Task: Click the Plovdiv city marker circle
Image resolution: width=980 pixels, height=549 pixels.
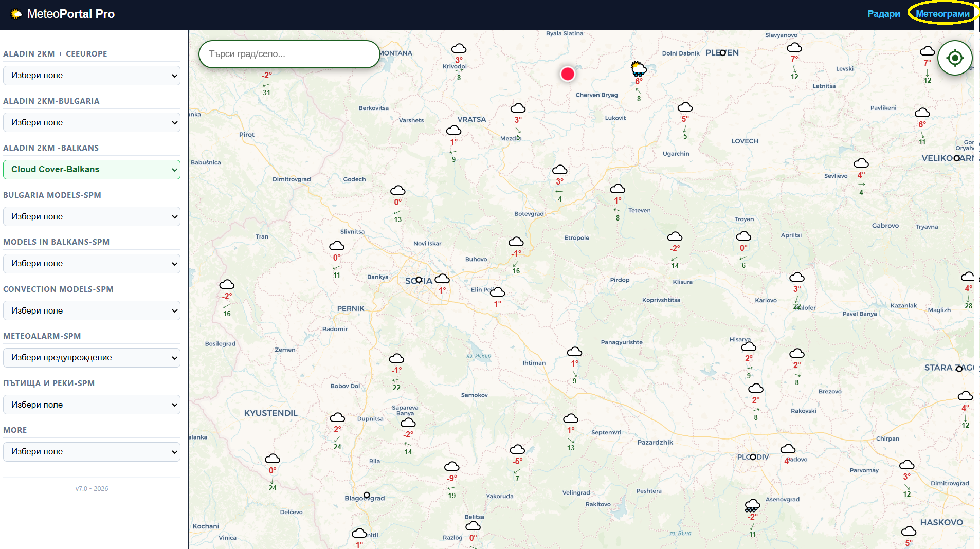Action: tap(753, 457)
